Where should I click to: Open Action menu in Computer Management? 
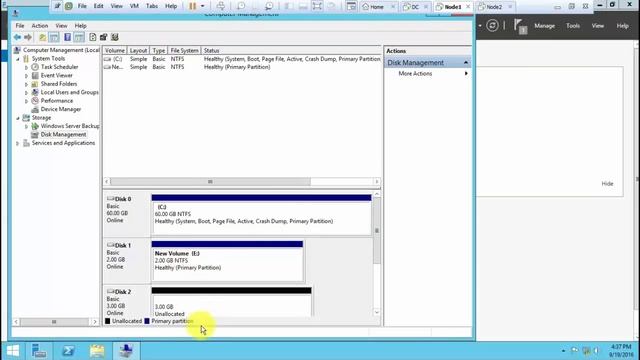point(40,26)
